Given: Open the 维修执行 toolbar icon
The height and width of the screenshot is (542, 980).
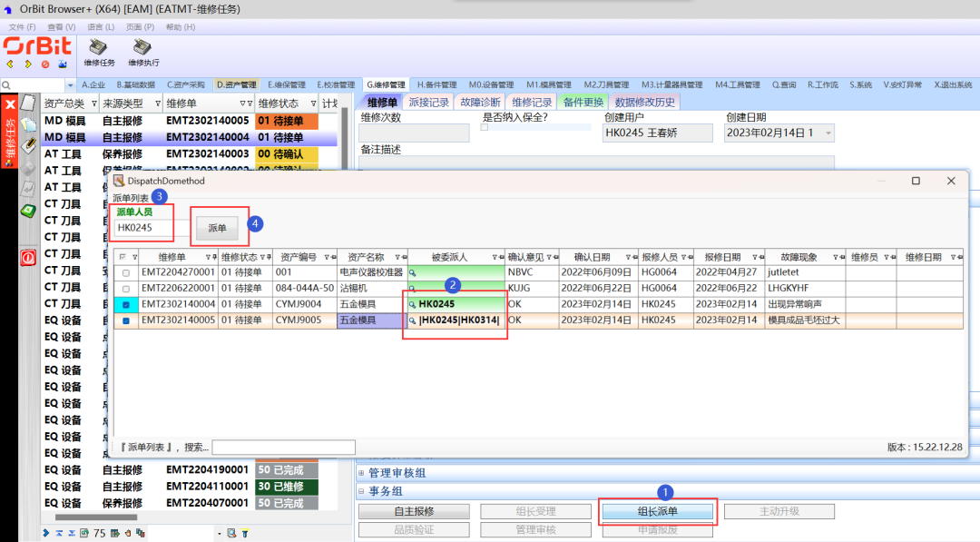Looking at the screenshot, I should pyautogui.click(x=142, y=53).
